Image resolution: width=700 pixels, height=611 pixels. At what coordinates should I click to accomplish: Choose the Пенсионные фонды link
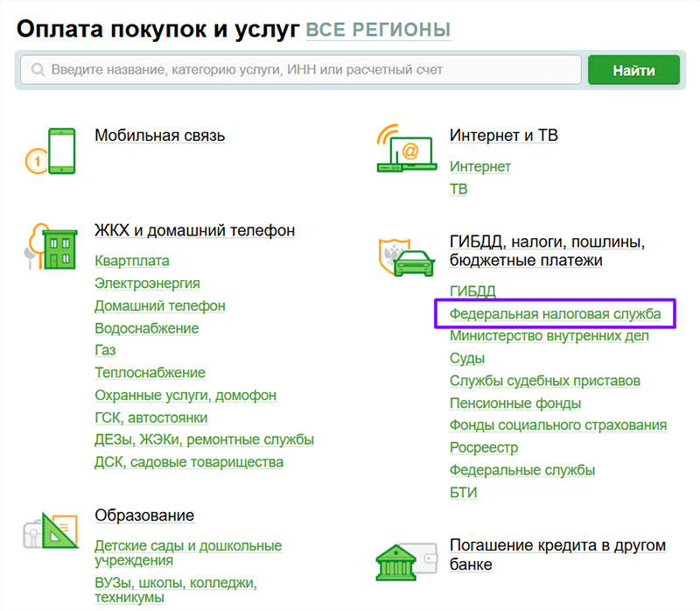coord(515,404)
